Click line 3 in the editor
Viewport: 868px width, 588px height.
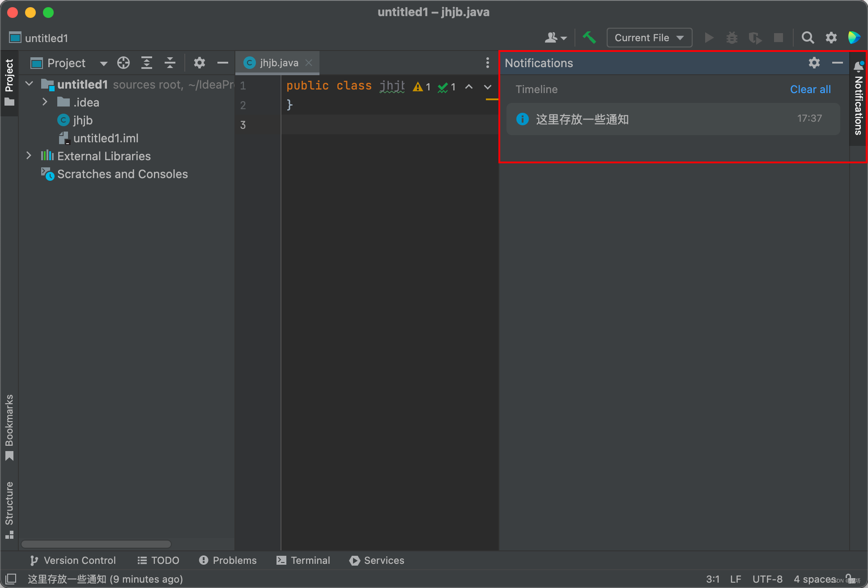tap(389, 124)
